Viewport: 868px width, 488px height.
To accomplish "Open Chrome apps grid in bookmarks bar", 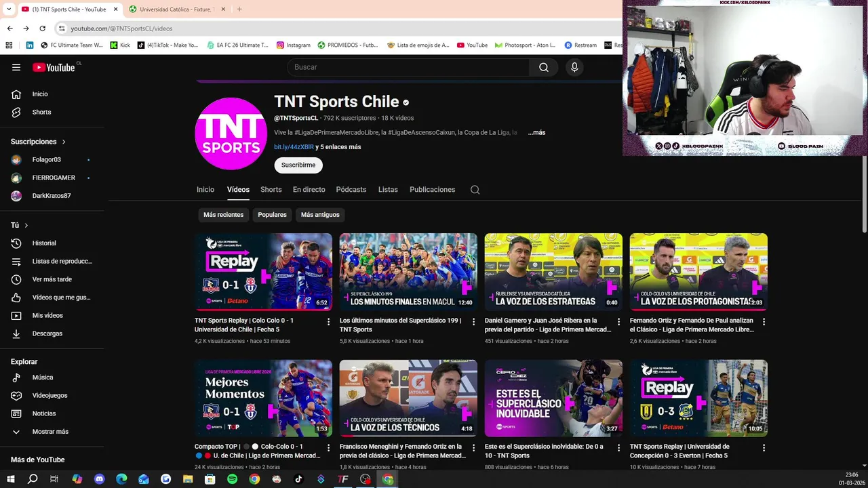I will point(9,45).
